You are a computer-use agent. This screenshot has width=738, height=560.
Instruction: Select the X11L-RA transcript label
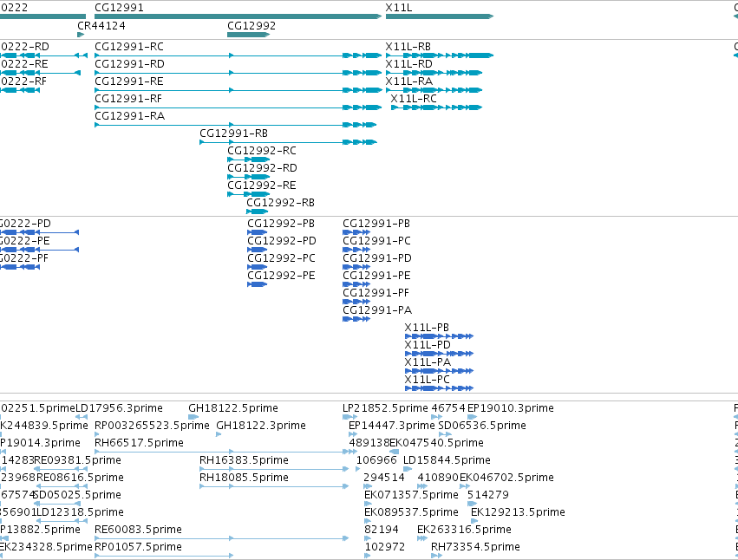(409, 81)
